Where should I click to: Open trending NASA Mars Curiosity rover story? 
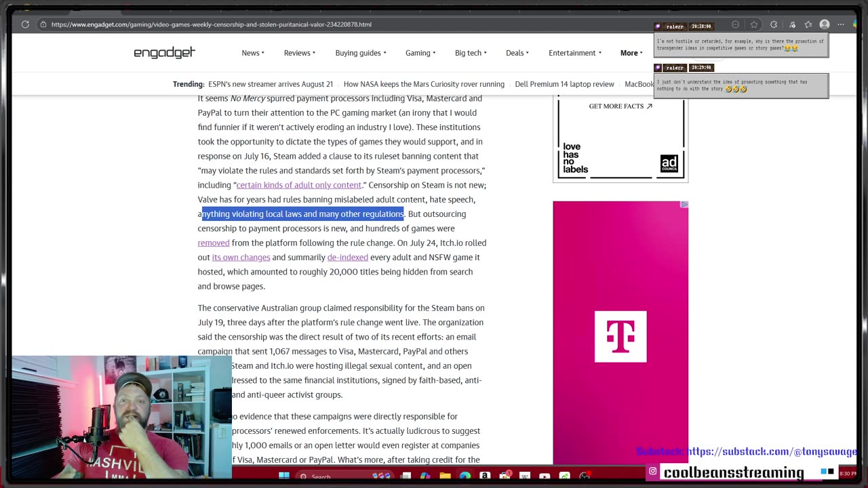click(424, 84)
